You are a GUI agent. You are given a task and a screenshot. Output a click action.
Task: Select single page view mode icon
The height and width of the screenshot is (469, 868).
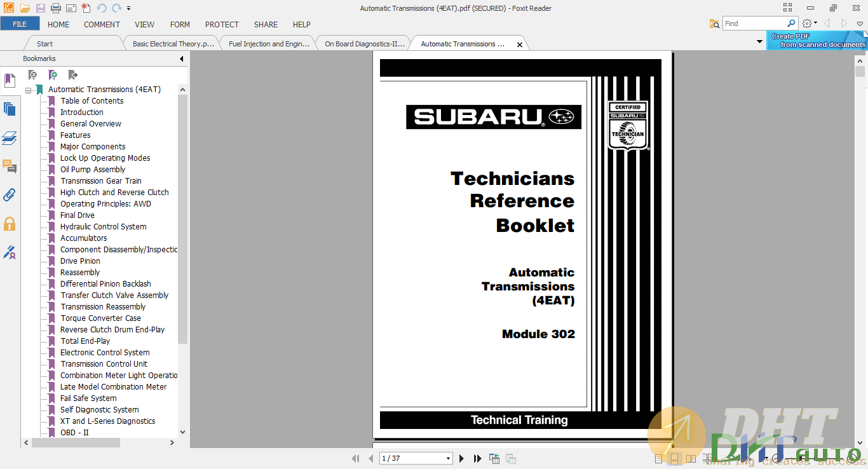coord(658,458)
